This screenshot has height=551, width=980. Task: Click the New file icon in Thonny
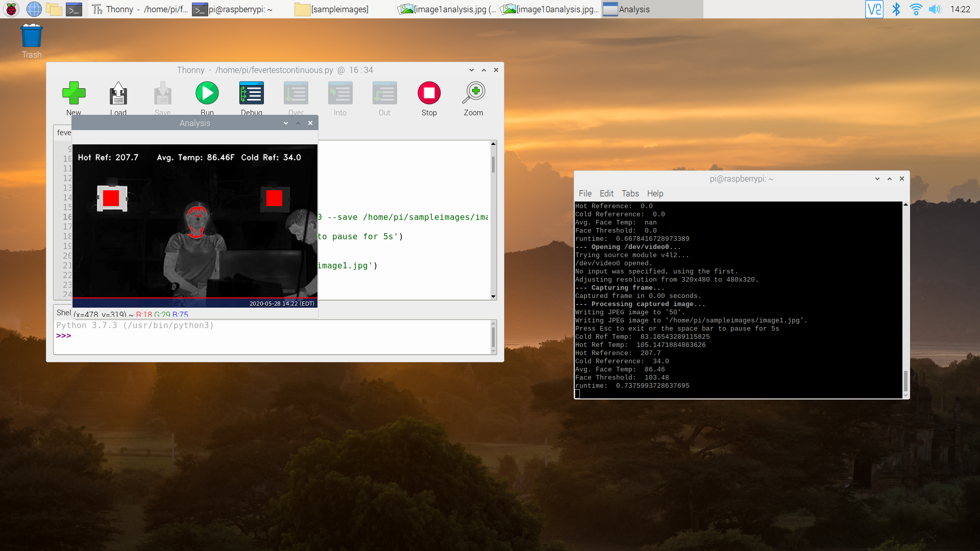[73, 94]
